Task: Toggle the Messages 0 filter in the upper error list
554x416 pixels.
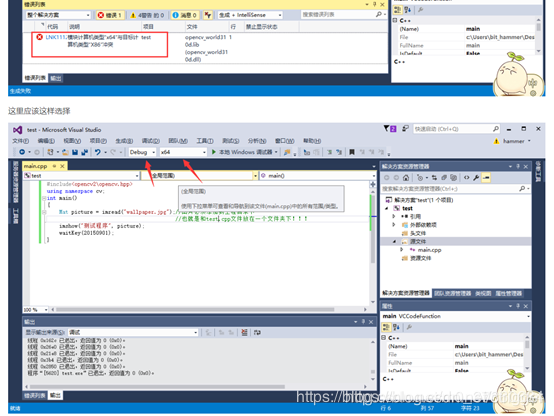Action: coord(185,15)
